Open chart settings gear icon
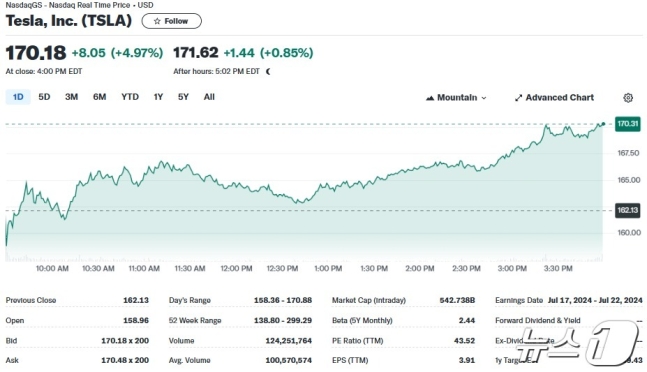Image resolution: width=647 pixels, height=372 pixels. pyautogui.click(x=628, y=98)
